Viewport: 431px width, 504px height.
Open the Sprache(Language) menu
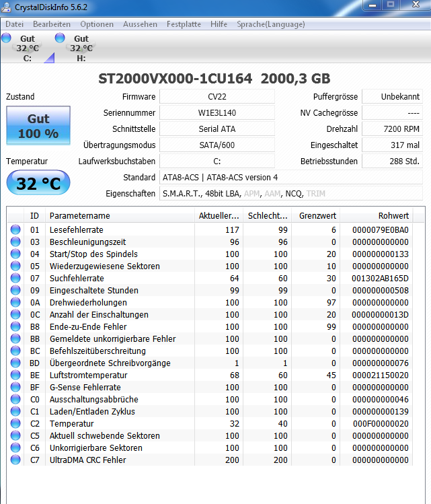pos(271,24)
